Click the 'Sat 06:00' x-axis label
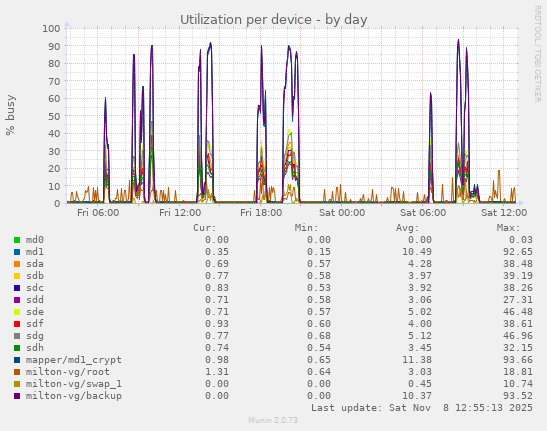 pos(423,213)
